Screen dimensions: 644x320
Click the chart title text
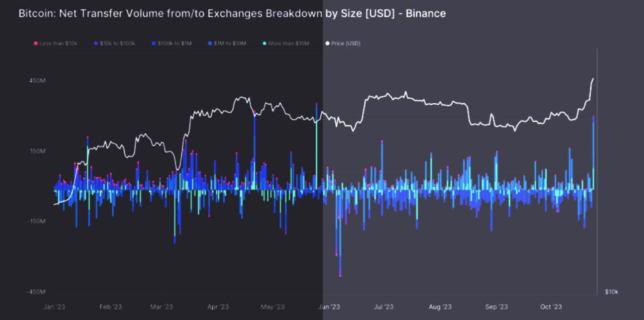point(232,14)
